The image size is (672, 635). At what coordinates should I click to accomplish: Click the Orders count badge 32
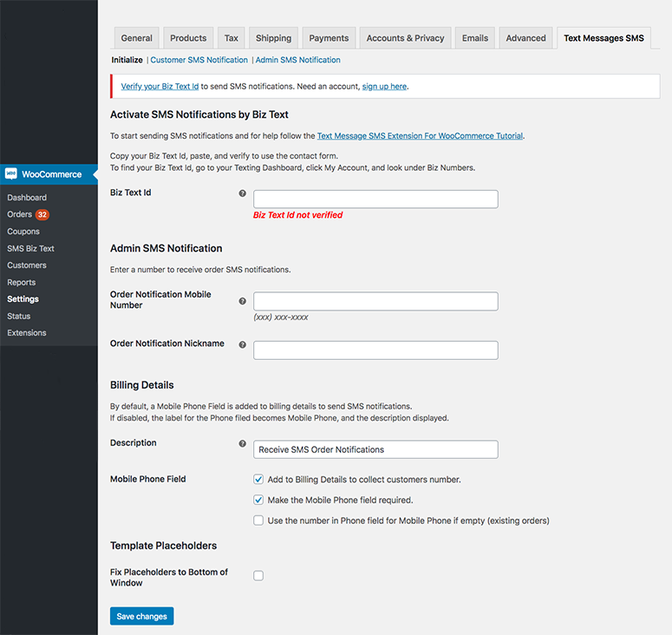click(x=42, y=214)
